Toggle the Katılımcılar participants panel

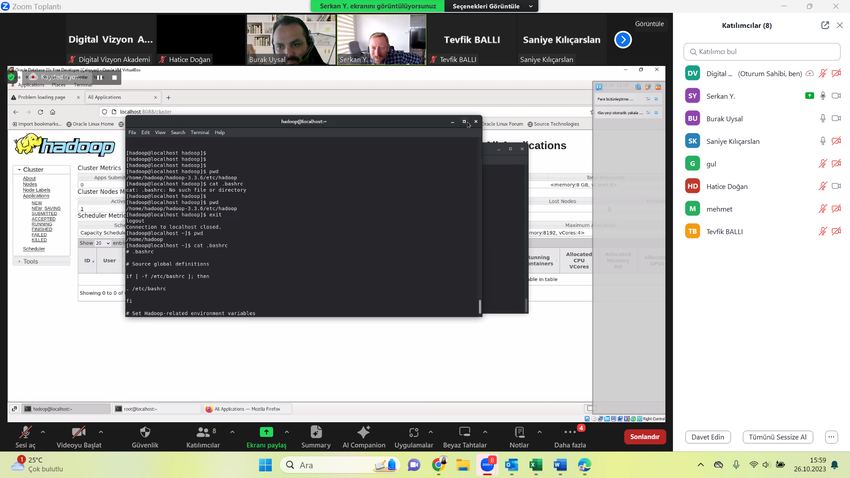[203, 432]
